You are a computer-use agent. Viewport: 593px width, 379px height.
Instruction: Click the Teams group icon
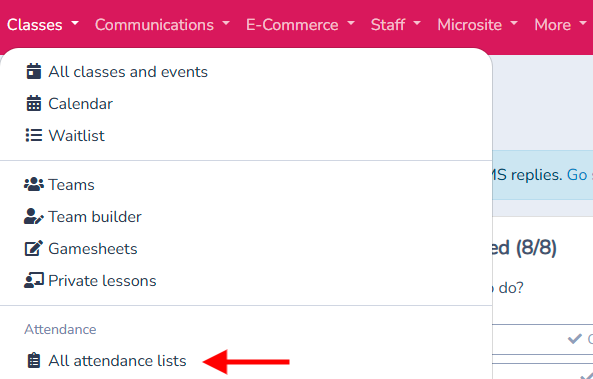34,185
